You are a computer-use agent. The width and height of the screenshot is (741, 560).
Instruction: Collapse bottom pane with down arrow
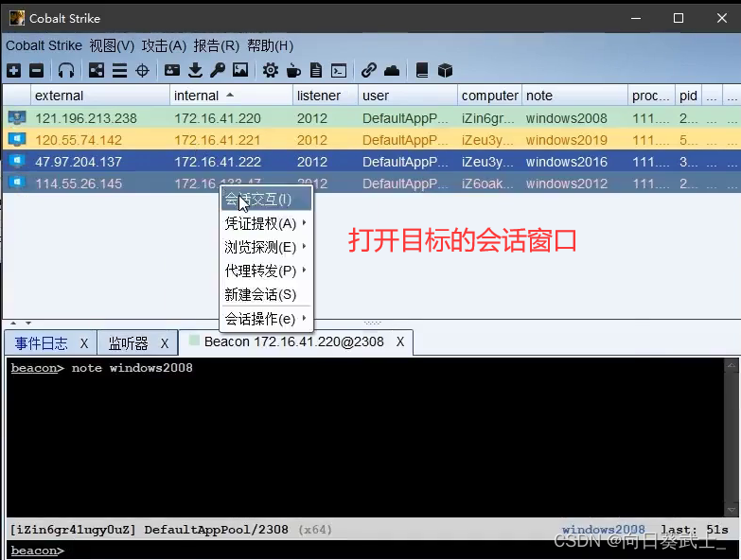point(28,323)
